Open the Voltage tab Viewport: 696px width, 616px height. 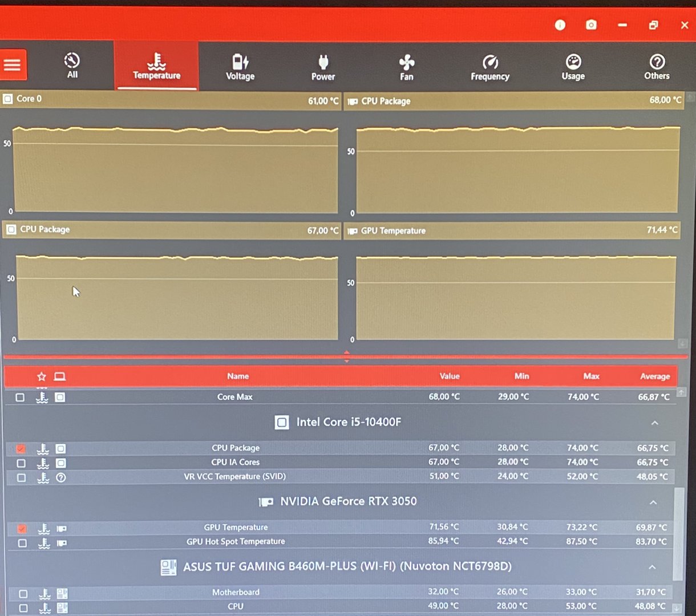[240, 67]
